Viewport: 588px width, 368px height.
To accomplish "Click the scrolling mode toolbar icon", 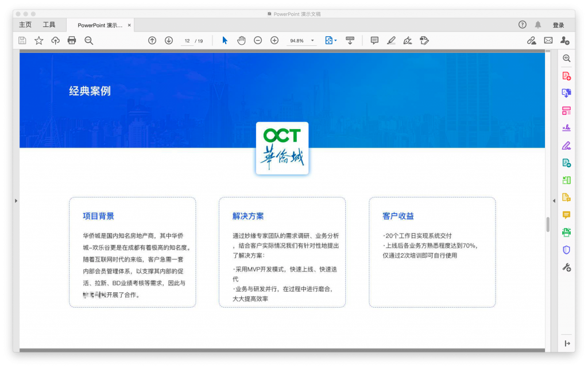I will click(x=350, y=40).
